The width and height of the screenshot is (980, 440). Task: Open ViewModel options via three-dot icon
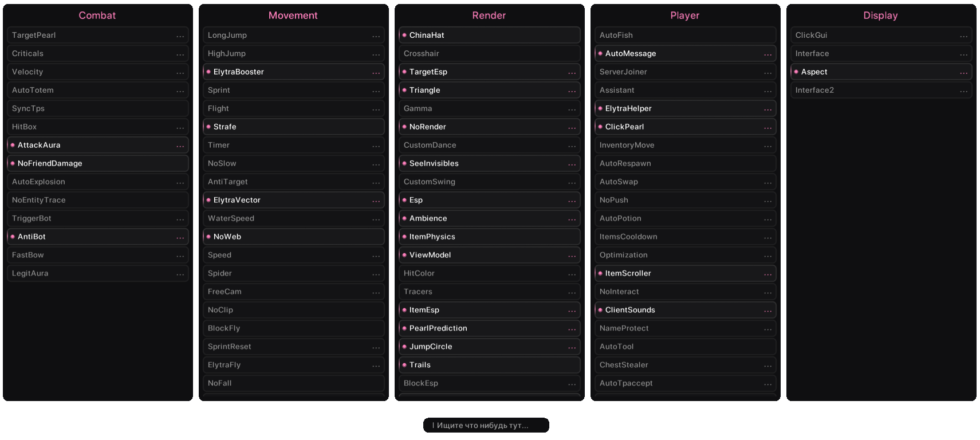[x=572, y=256]
